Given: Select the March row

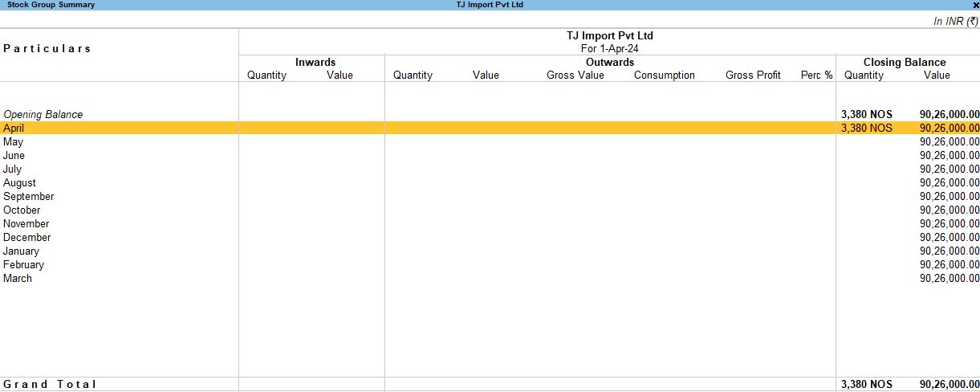Looking at the screenshot, I should pyautogui.click(x=490, y=278).
